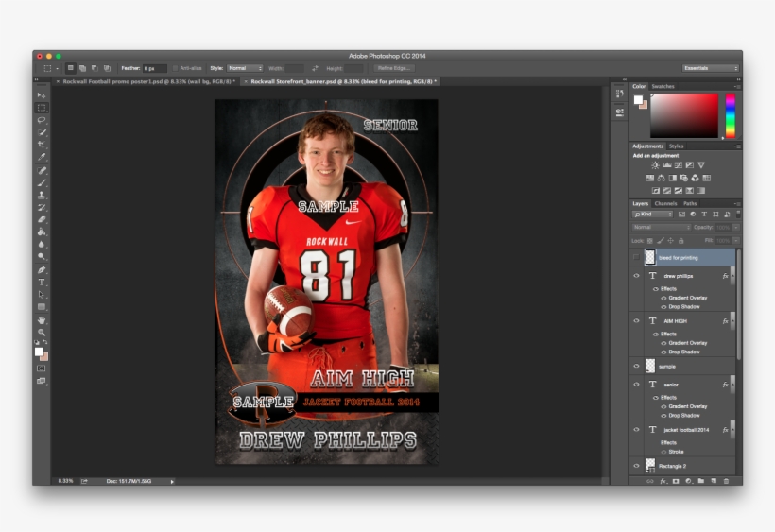Enable the Anti-alias checkbox
The image size is (775, 532).
176,68
